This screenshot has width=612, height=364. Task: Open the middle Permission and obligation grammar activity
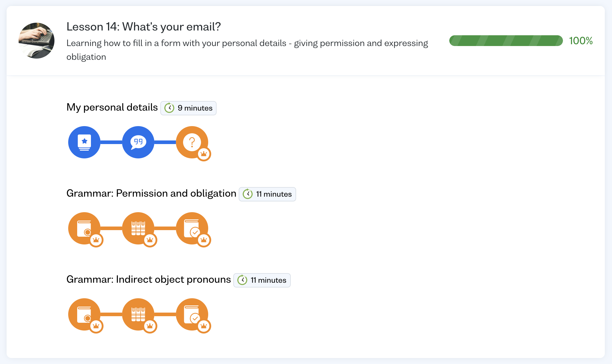point(138,228)
